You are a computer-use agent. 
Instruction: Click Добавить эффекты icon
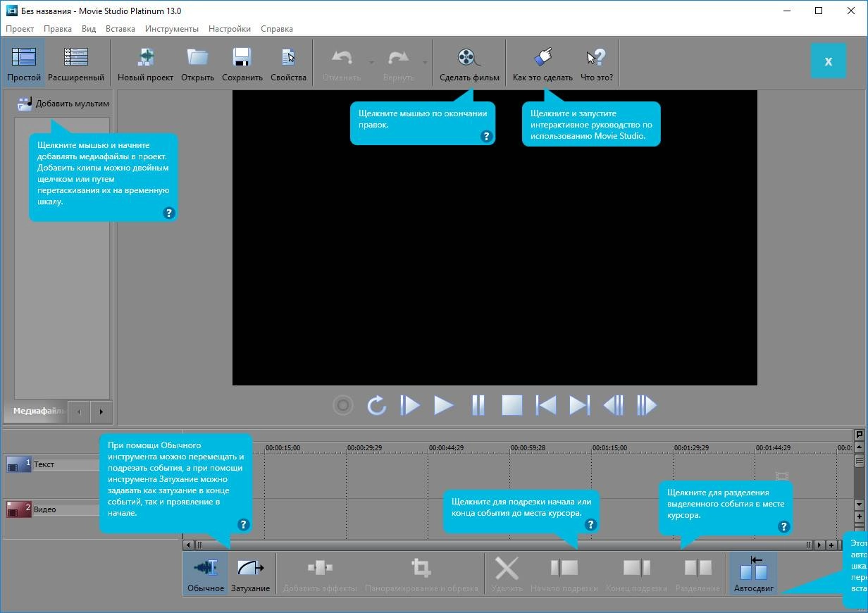tap(320, 567)
